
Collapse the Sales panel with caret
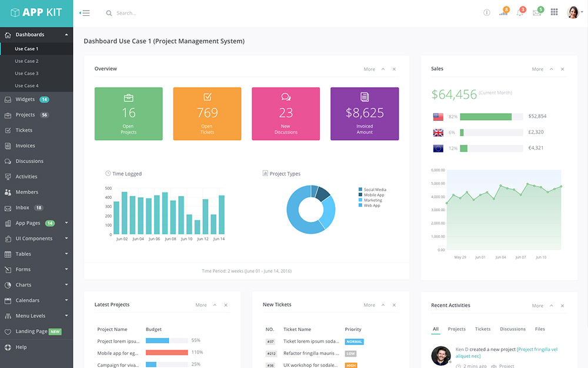point(551,69)
